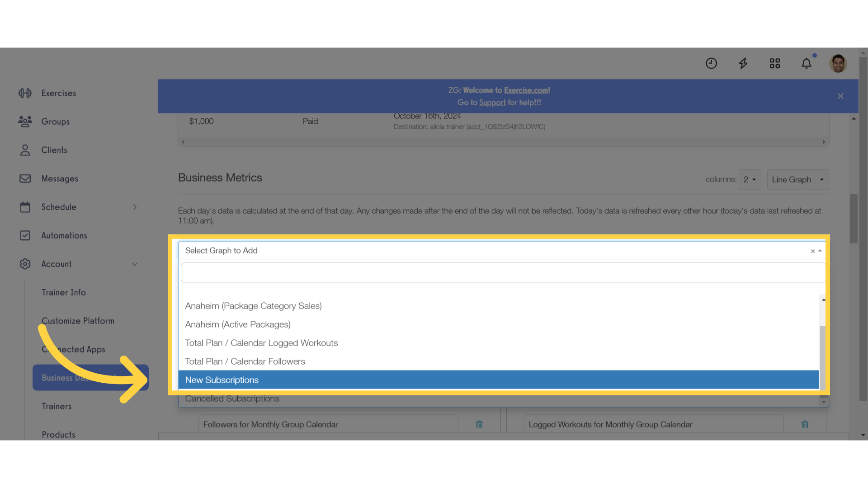Delete the Logged Workouts graph via trash icon
The height and width of the screenshot is (488, 868).
pos(805,424)
